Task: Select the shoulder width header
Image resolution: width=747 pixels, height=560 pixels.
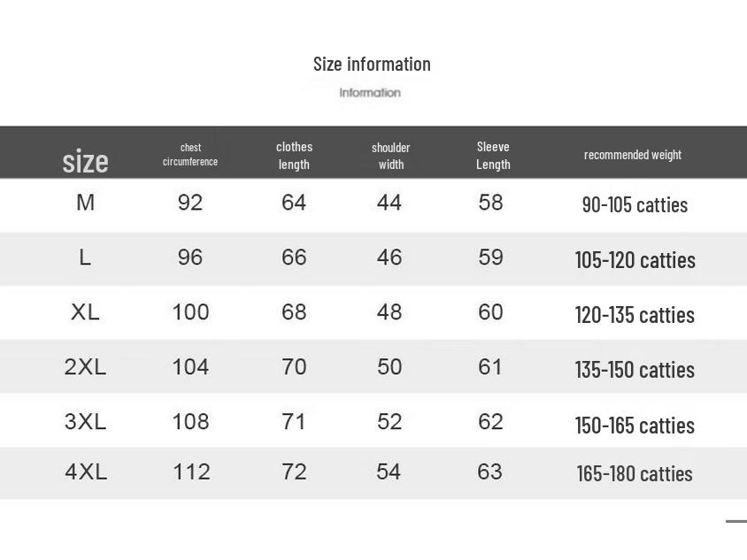Action: click(390, 156)
